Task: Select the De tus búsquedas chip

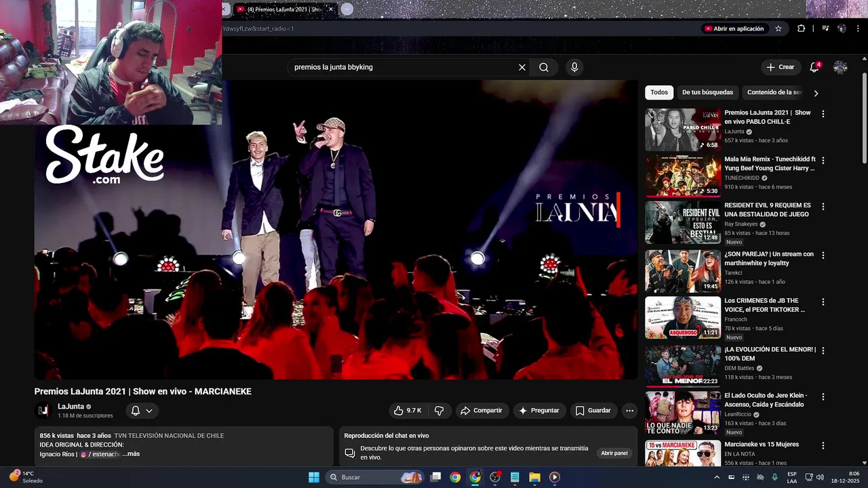Action: [707, 92]
